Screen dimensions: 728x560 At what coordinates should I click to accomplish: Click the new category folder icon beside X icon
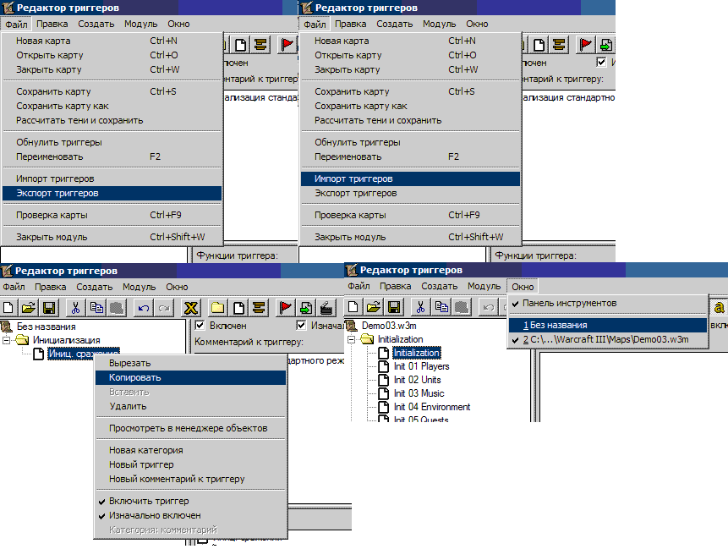pos(218,308)
